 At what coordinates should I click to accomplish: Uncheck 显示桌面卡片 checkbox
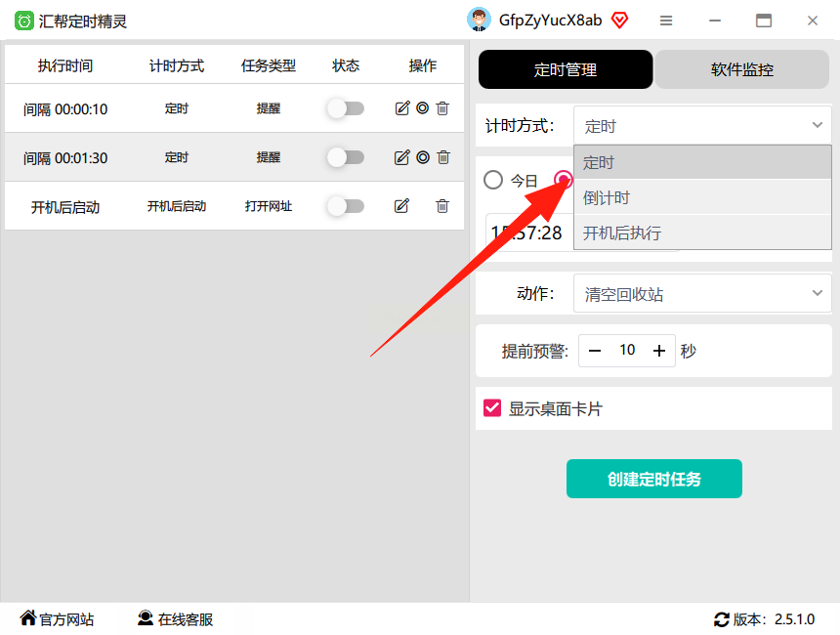491,408
